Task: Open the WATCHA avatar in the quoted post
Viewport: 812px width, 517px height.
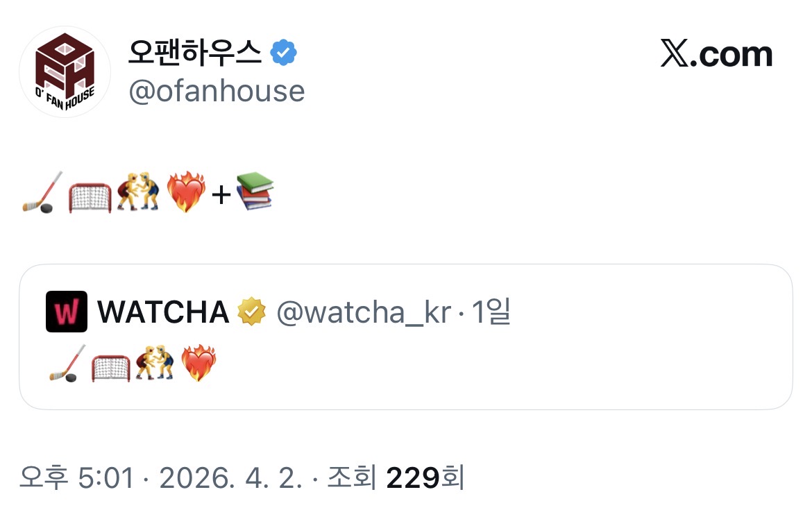Action: coord(67,312)
